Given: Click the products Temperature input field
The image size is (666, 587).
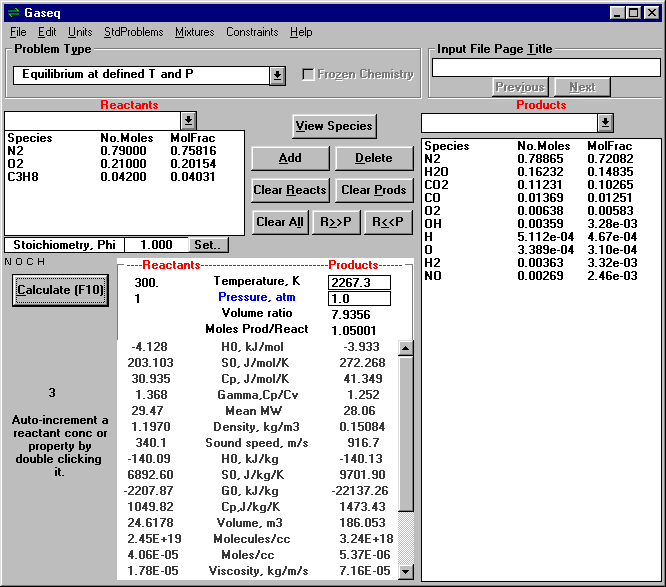Looking at the screenshot, I should tap(359, 282).
